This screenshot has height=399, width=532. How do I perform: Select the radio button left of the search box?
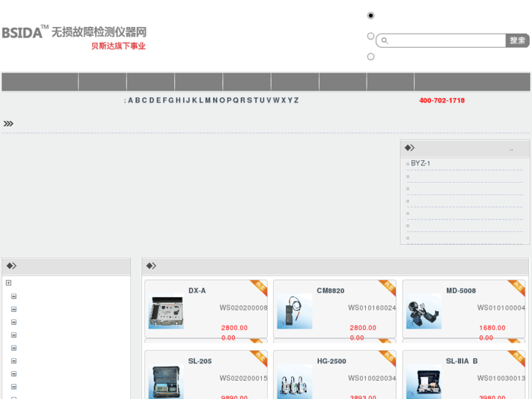370,36
